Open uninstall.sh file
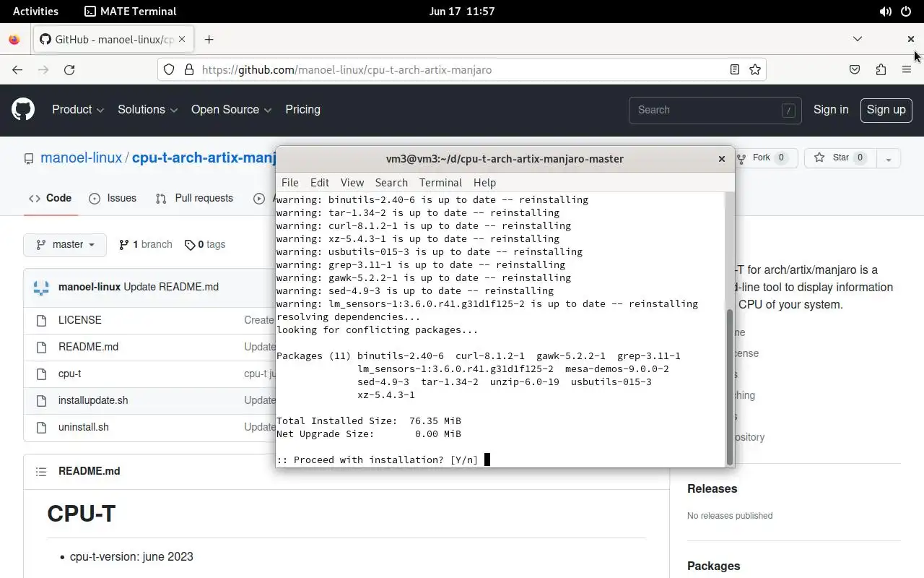 click(84, 427)
